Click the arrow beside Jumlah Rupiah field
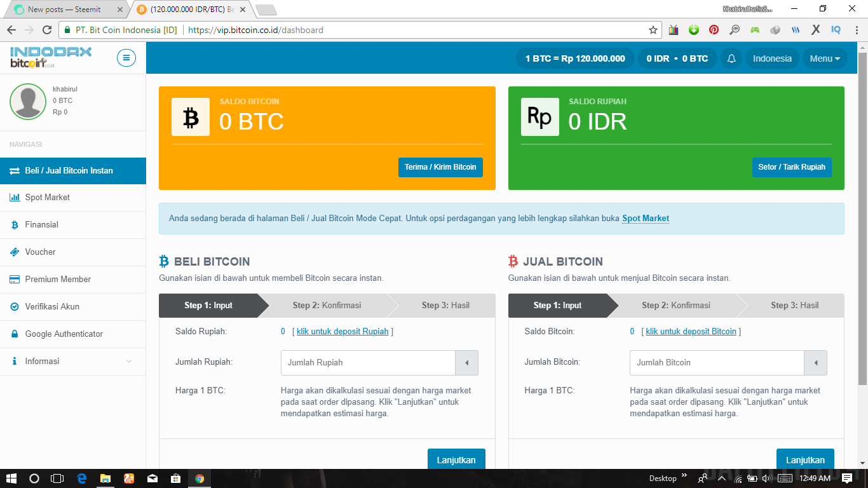 point(467,363)
